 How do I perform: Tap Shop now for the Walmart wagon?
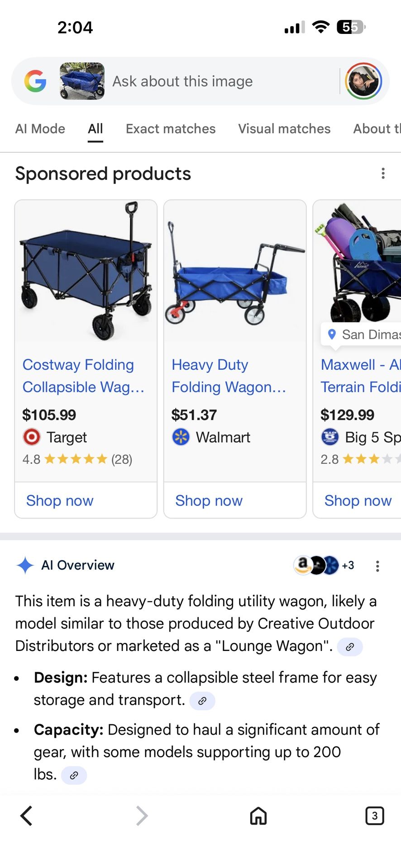209,500
